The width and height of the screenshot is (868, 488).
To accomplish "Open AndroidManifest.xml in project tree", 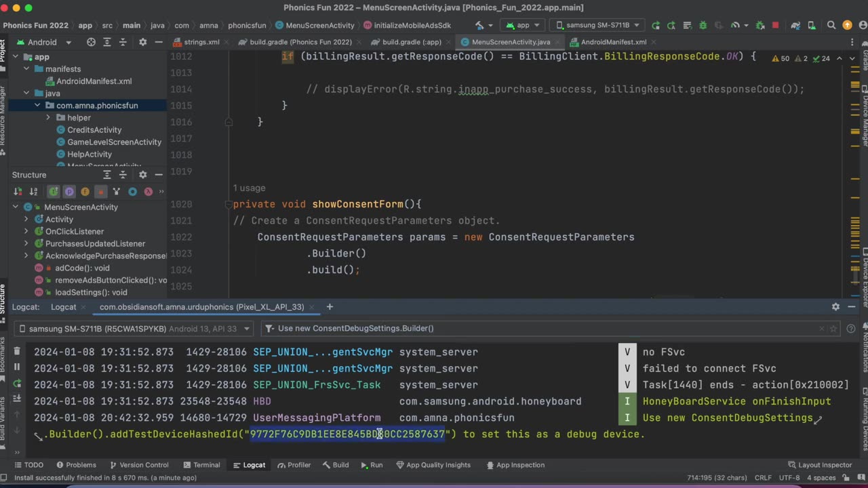I will point(94,81).
